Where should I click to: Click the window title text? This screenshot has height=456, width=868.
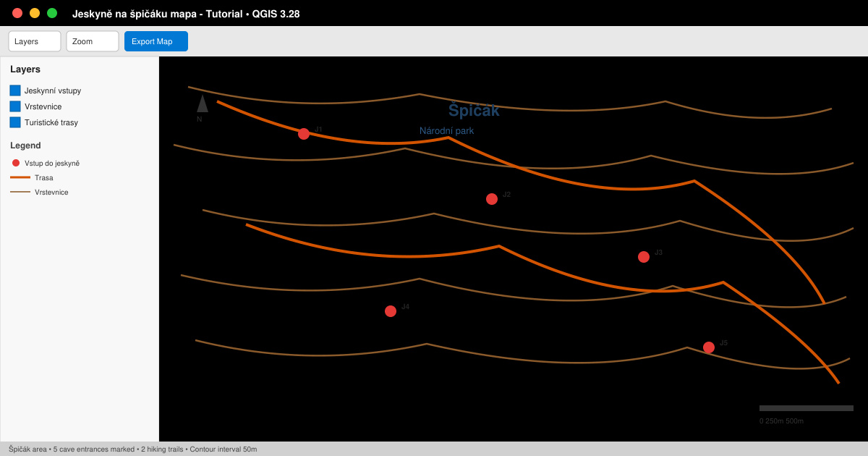[186, 14]
